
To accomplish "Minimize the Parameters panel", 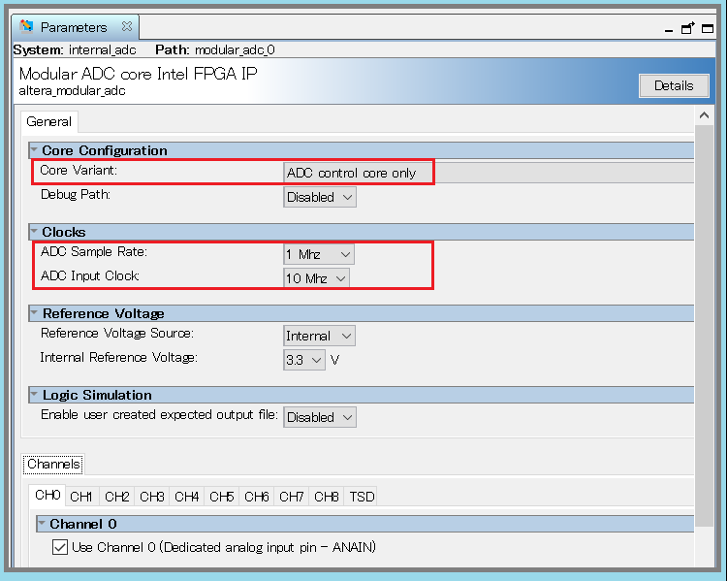I will [x=669, y=29].
